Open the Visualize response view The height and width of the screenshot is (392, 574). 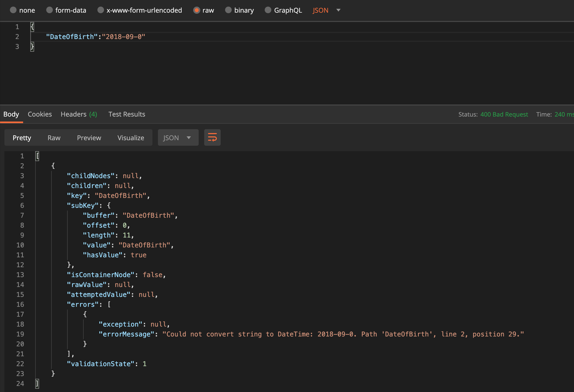(x=131, y=138)
